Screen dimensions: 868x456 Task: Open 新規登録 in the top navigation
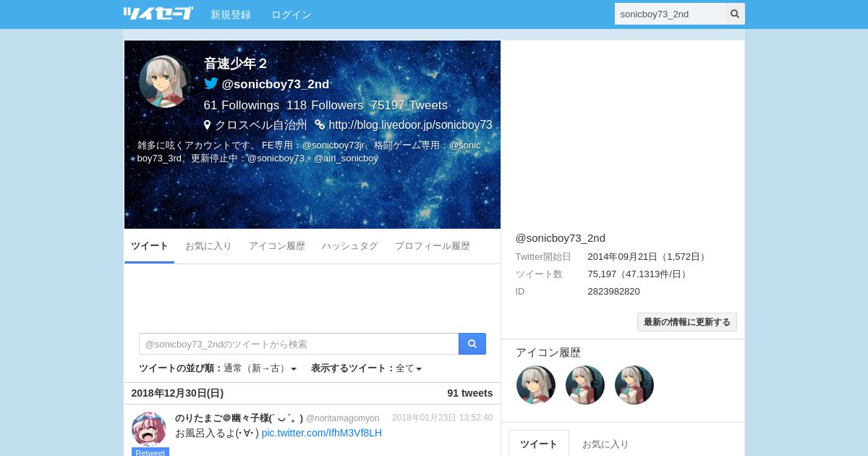[231, 14]
